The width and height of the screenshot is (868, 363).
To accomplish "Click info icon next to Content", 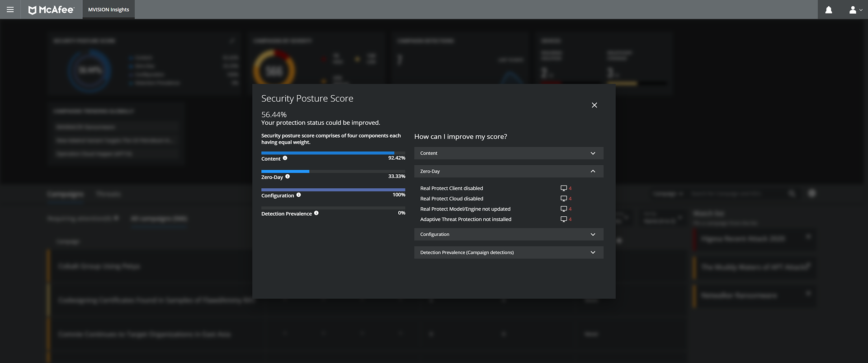I will (x=285, y=158).
